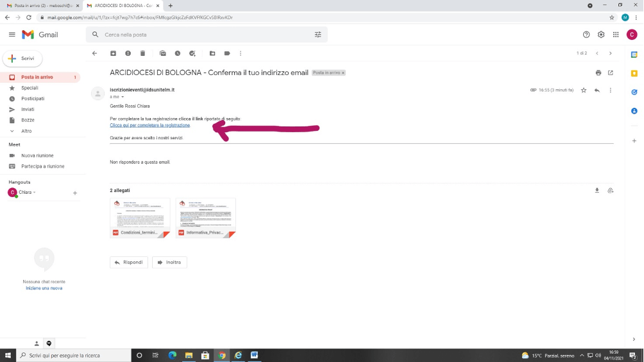Image resolution: width=644 pixels, height=362 pixels.
Task: Expand the 'Altro' section in the sidebar
Action: [26, 131]
